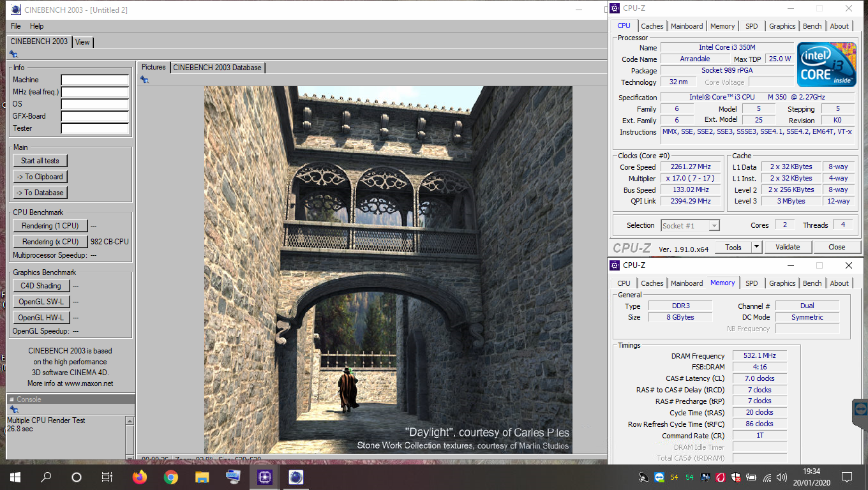This screenshot has height=490, width=868.
Task: Click the blue monitor tray icon
Action: (705, 477)
